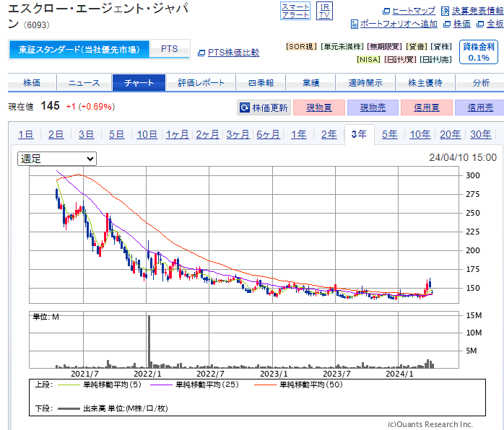This screenshot has width=504, height=430.
Task: Open the ヒートマップ link
Action: [414, 11]
